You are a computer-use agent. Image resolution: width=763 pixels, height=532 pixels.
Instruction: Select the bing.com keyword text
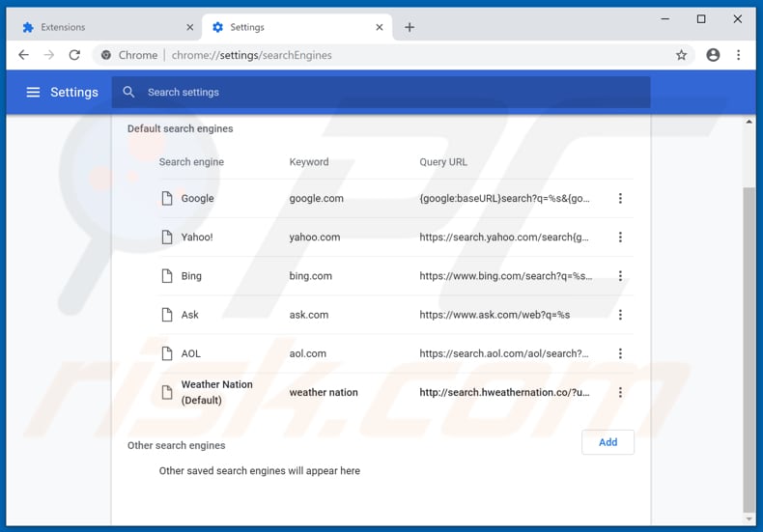[x=310, y=276]
